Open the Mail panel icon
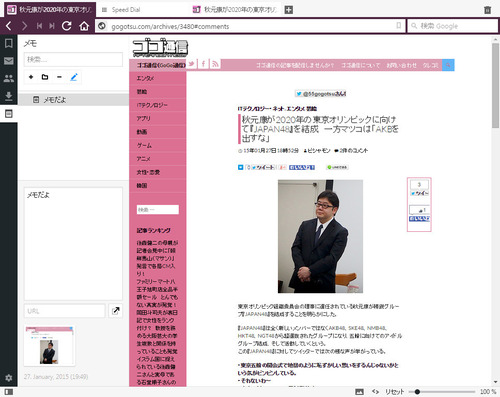Image resolution: width=500 pixels, height=397 pixels. coord(9,61)
